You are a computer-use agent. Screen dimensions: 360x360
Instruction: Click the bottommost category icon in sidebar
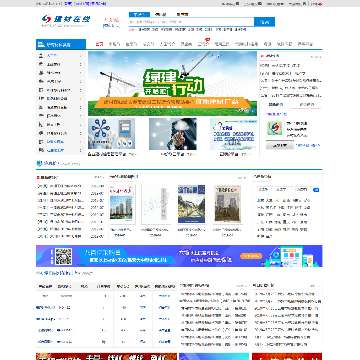(x=41, y=150)
